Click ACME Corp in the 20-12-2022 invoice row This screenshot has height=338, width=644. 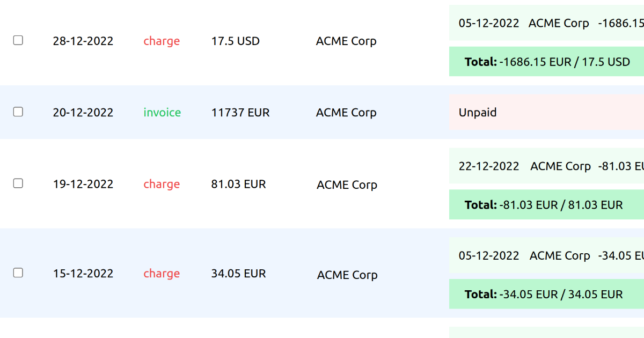tap(346, 113)
